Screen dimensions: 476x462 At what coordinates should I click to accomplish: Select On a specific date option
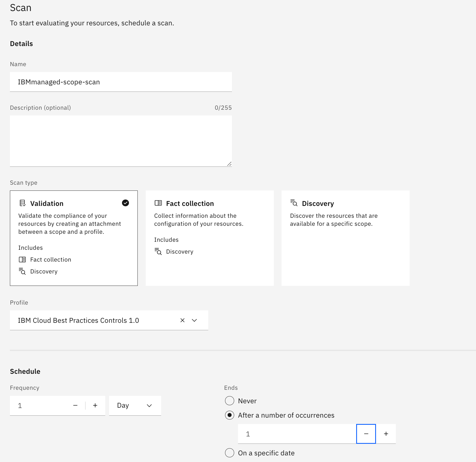tap(229, 453)
